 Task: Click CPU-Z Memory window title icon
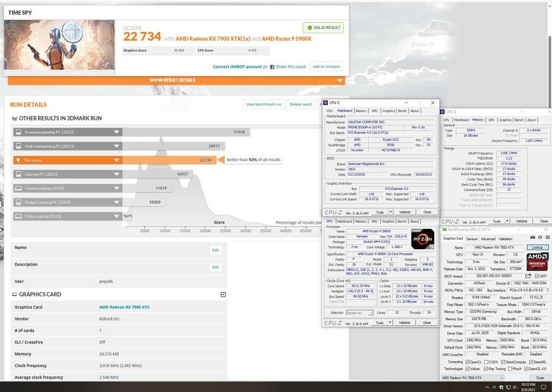pyautogui.click(x=443, y=111)
